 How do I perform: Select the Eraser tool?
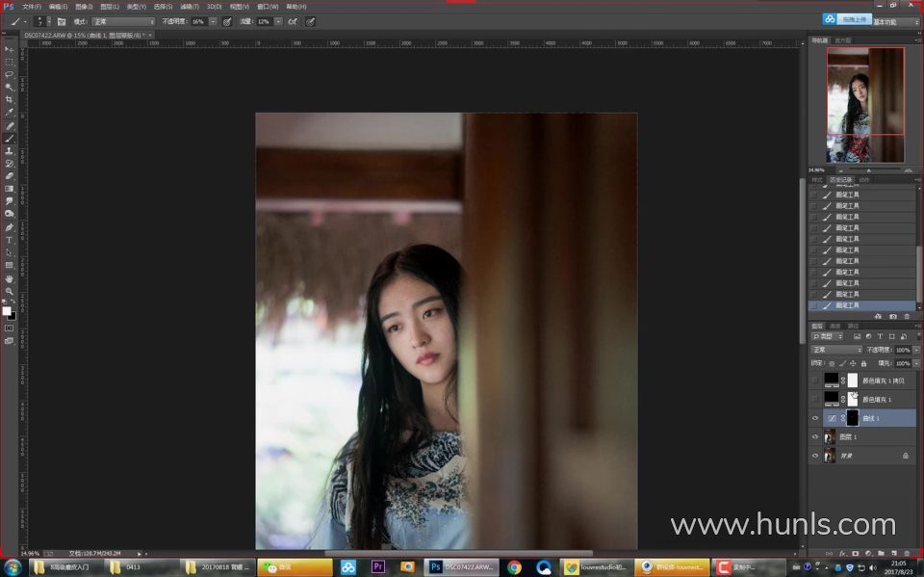coord(9,176)
